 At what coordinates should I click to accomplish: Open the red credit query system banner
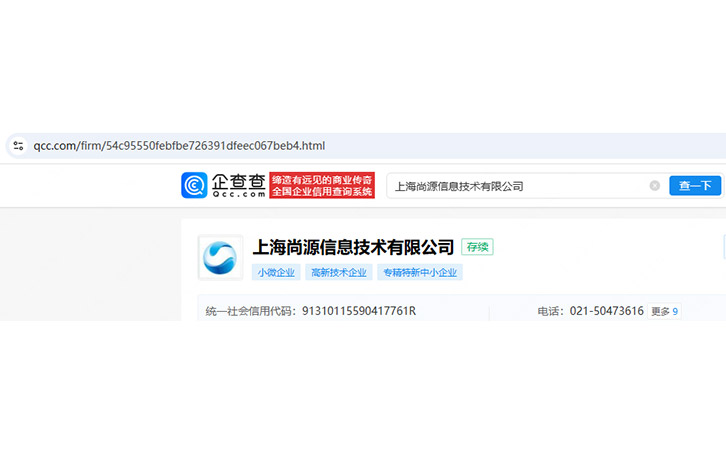click(322, 185)
